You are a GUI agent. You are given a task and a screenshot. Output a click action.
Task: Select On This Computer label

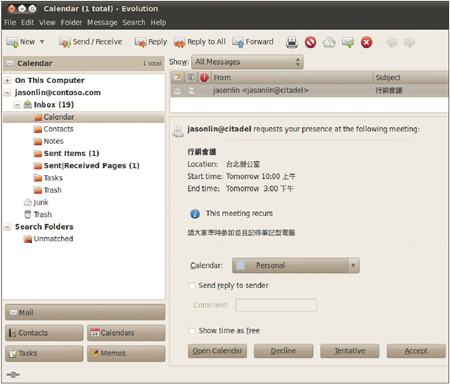(50, 80)
